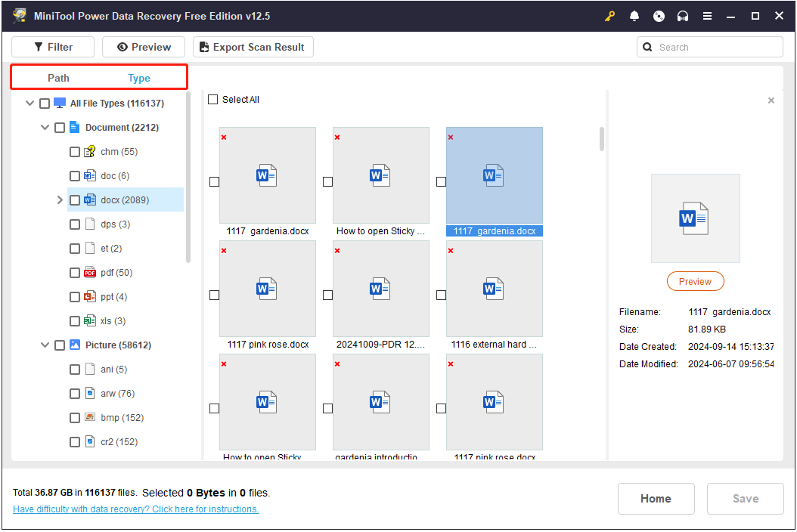
Task: Click the Home button
Action: pos(656,498)
